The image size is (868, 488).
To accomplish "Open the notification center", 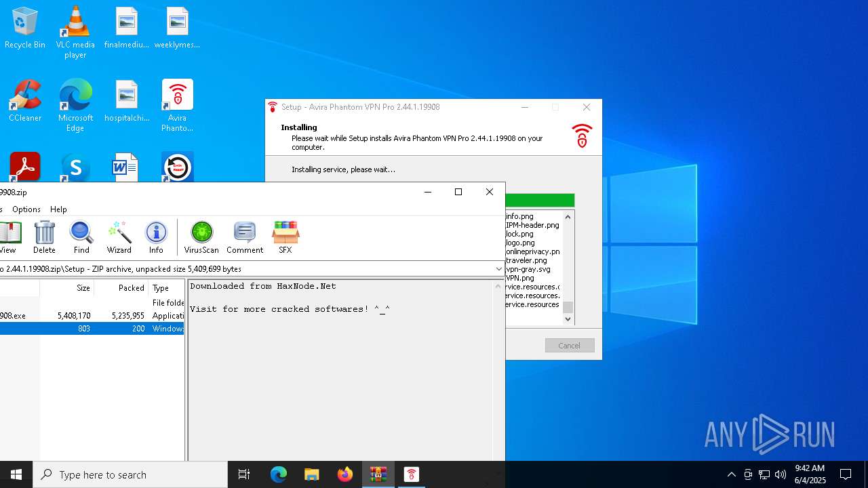I will pyautogui.click(x=846, y=474).
